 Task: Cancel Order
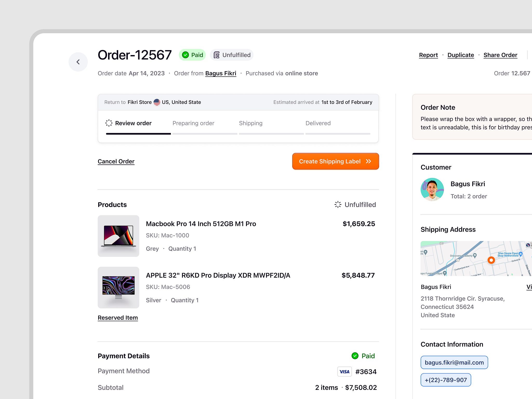coord(116,161)
